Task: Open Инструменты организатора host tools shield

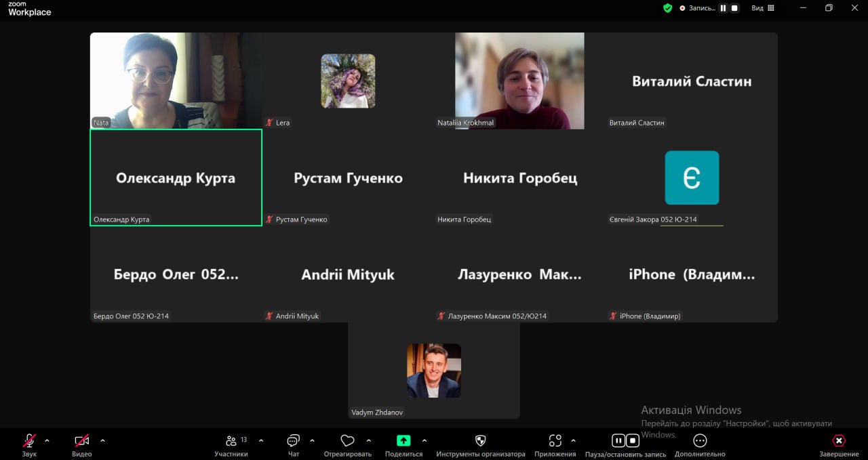Action: [480, 441]
